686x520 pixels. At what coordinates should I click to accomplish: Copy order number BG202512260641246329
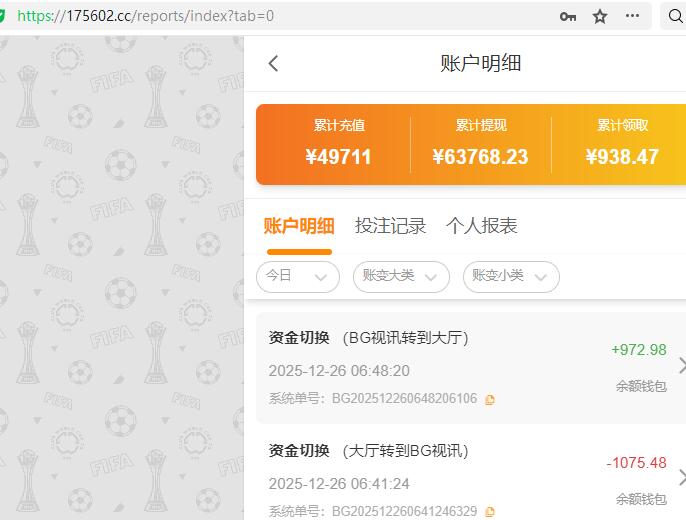pos(490,512)
